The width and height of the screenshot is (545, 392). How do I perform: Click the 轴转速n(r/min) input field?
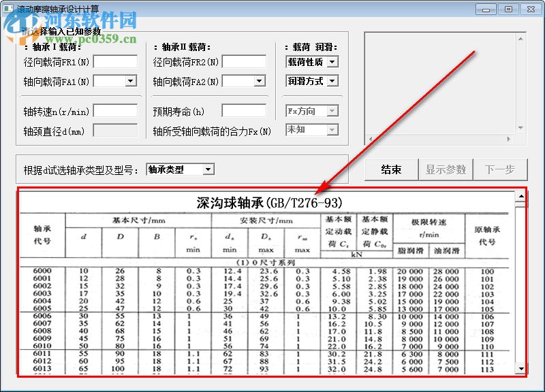pyautogui.click(x=114, y=111)
